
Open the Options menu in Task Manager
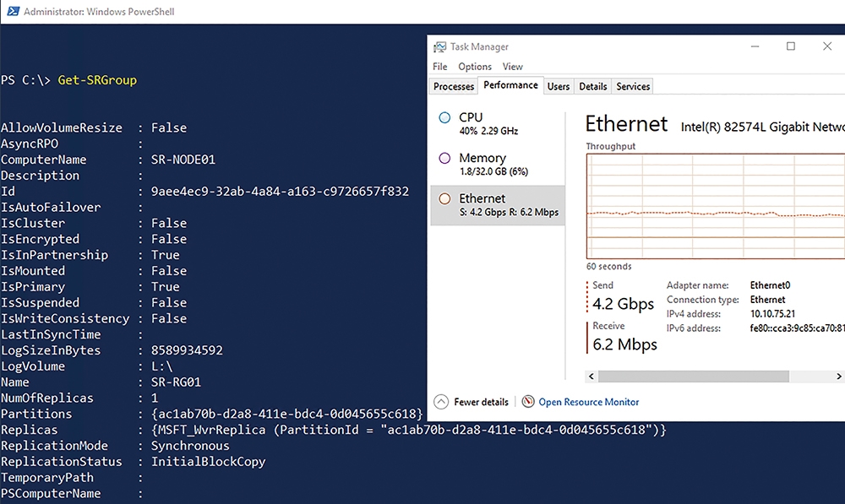[475, 66]
